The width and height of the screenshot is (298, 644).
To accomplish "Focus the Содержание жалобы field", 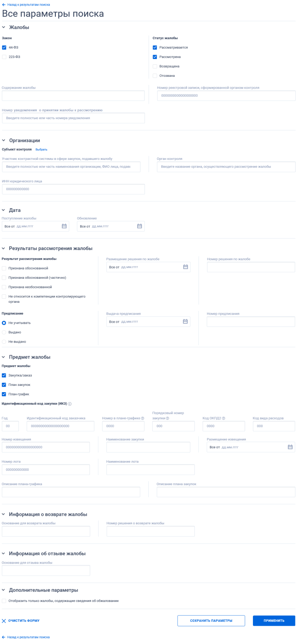I will pos(73,96).
